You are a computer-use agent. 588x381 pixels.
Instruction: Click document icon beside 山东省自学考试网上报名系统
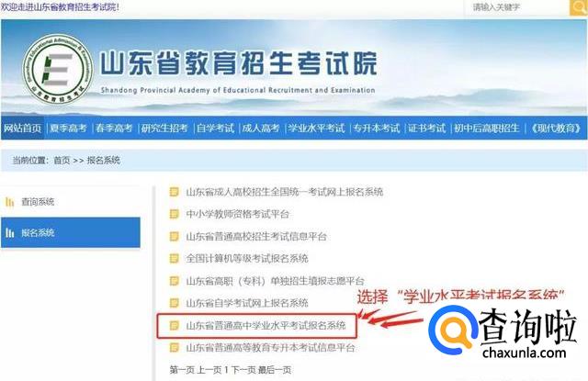174,303
